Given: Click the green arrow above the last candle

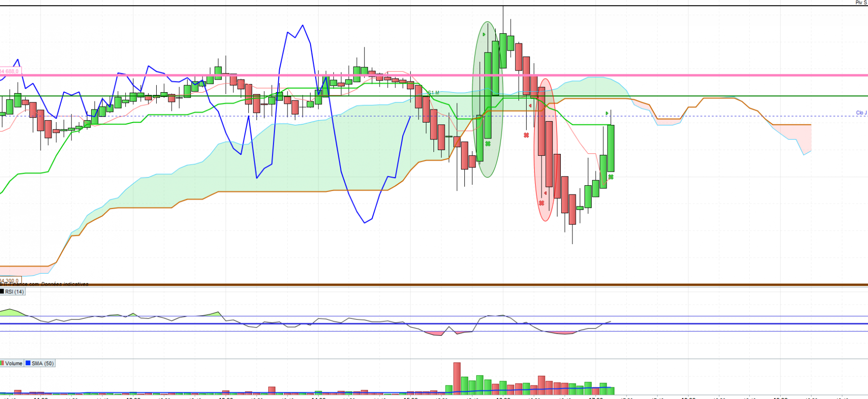Looking at the screenshot, I should pos(607,113).
